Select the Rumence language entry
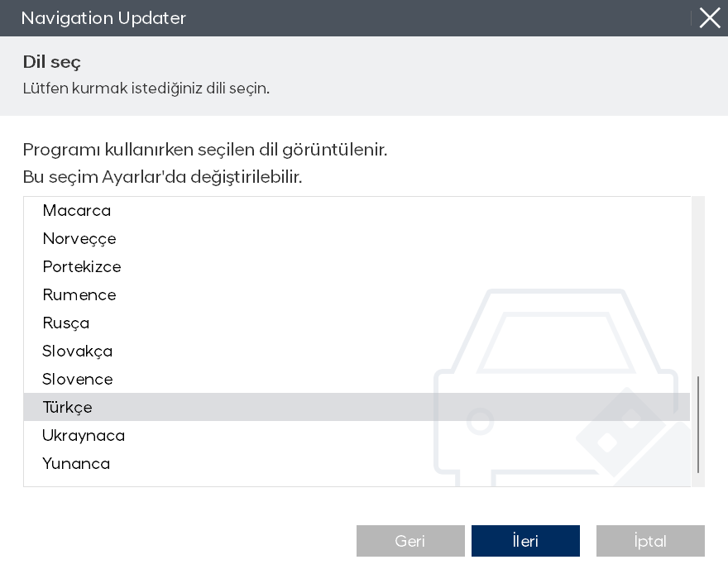Screen dimensions: 728x574 click(79, 295)
